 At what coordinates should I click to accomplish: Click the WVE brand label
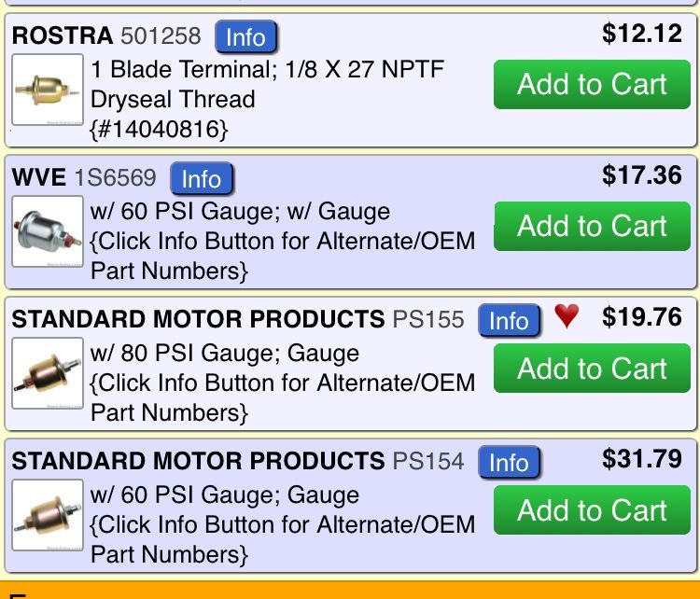click(x=40, y=177)
